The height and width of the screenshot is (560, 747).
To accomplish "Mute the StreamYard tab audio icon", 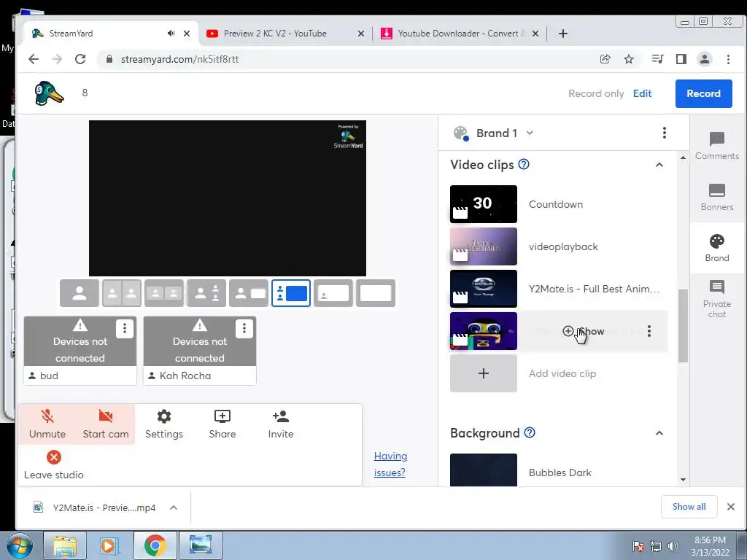I will (x=171, y=34).
